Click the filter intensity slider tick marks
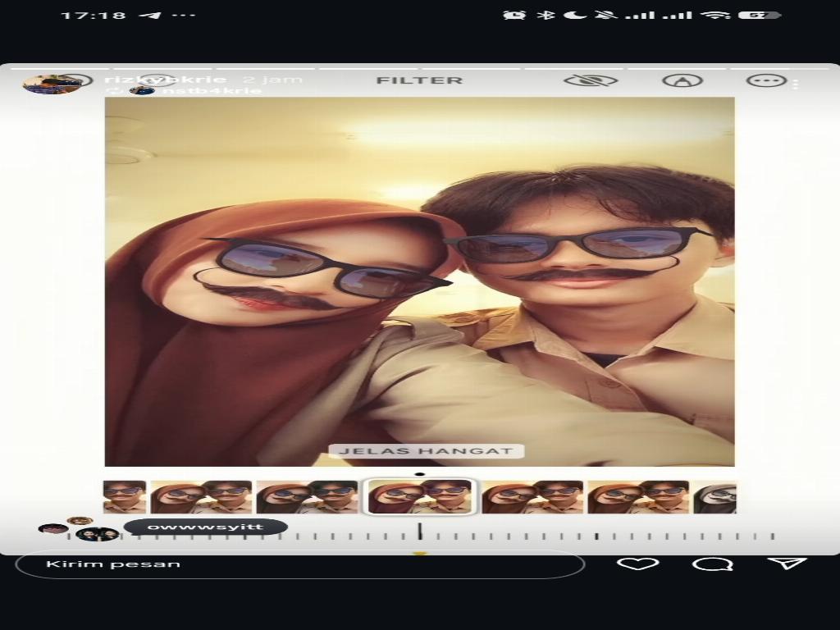The image size is (840, 630). tap(533, 536)
